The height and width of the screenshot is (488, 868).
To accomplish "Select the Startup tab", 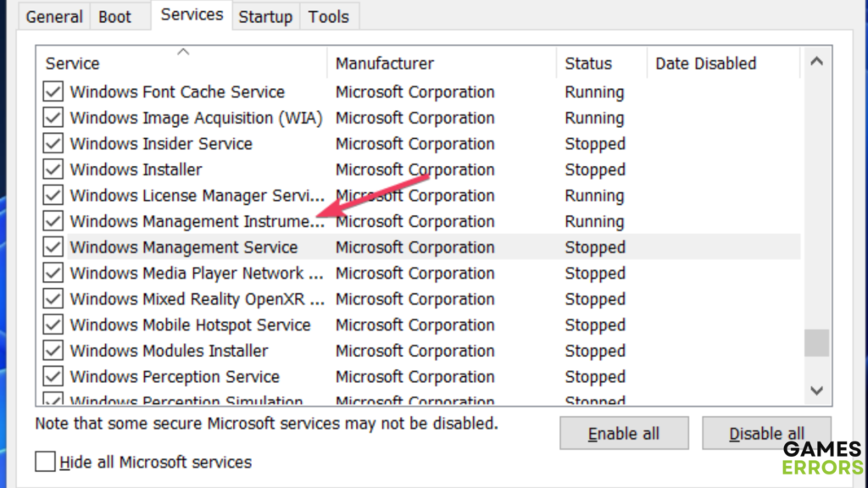I will coord(265,17).
